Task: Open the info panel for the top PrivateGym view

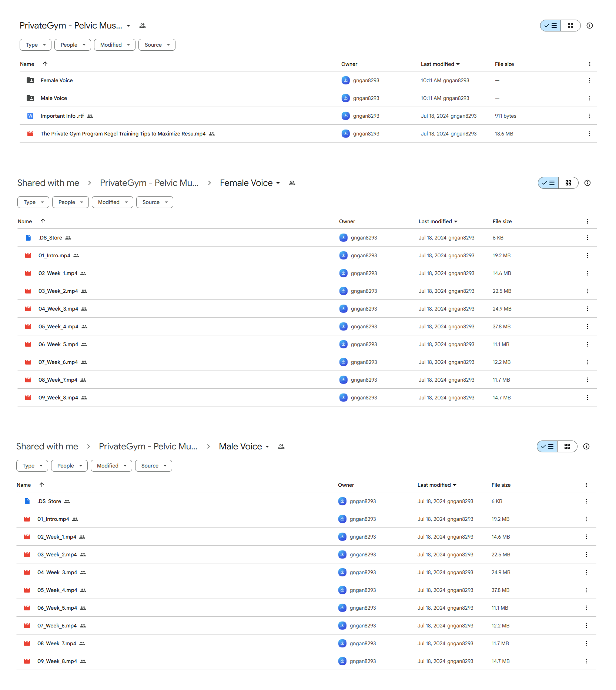Action: (x=590, y=26)
